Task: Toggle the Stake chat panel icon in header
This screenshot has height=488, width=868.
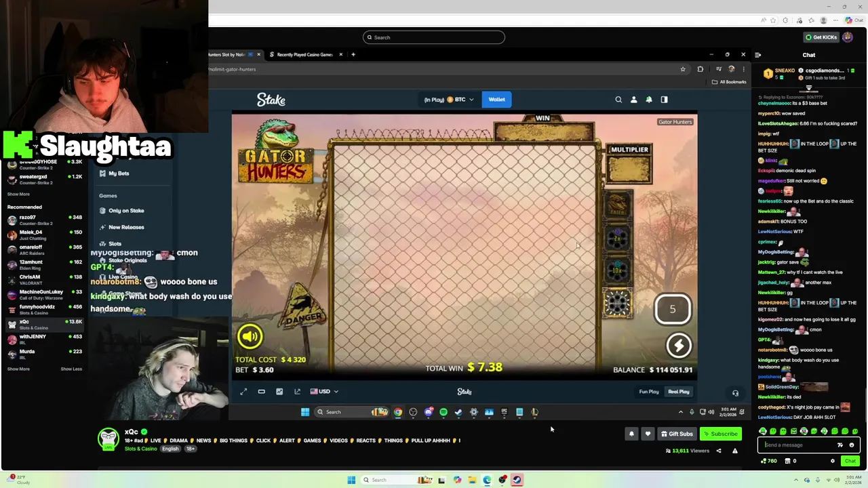Action: [x=664, y=100]
